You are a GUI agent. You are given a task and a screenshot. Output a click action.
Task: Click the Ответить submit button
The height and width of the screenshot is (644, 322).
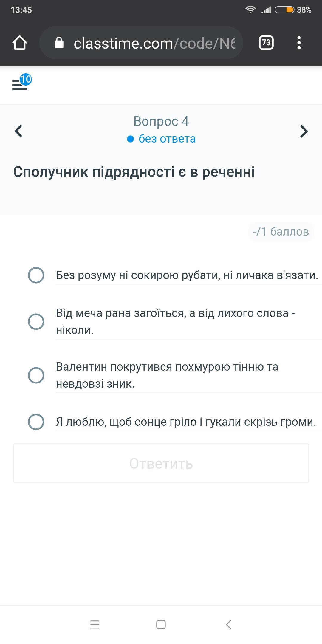click(161, 463)
